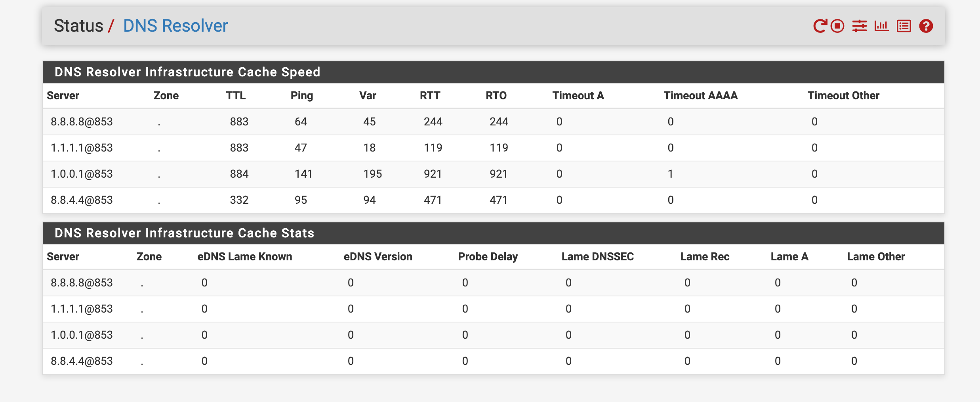Select the 1.0.0.1@853 server in Cache Speed
Viewport: 980px width, 402px height.
(x=82, y=174)
